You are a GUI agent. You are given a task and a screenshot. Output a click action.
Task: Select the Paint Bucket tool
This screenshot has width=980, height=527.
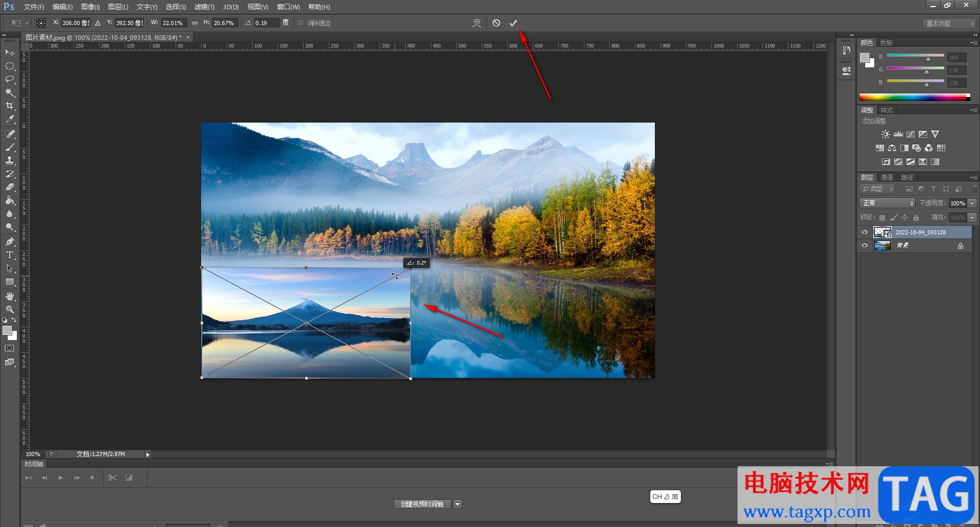10,200
